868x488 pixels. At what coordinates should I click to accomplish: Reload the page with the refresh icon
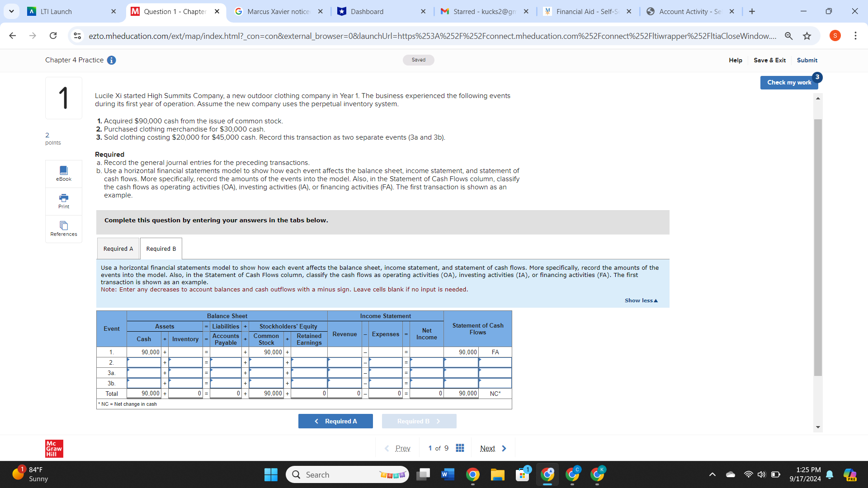point(53,36)
